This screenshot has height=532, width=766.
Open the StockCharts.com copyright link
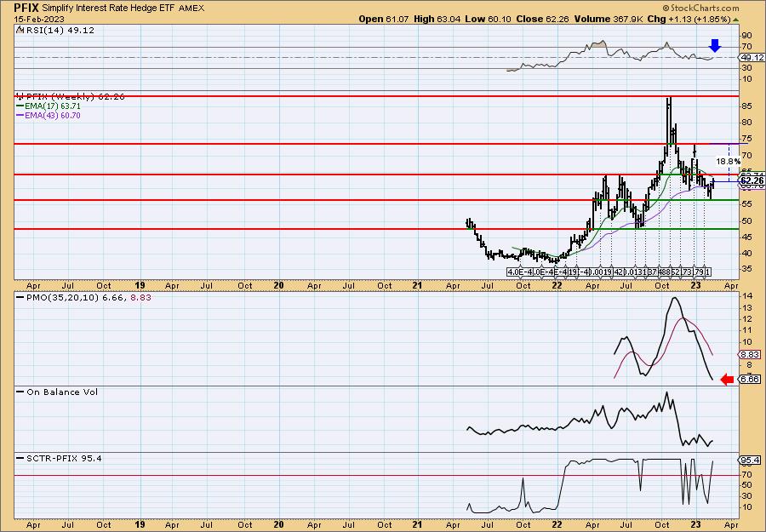click(x=700, y=8)
